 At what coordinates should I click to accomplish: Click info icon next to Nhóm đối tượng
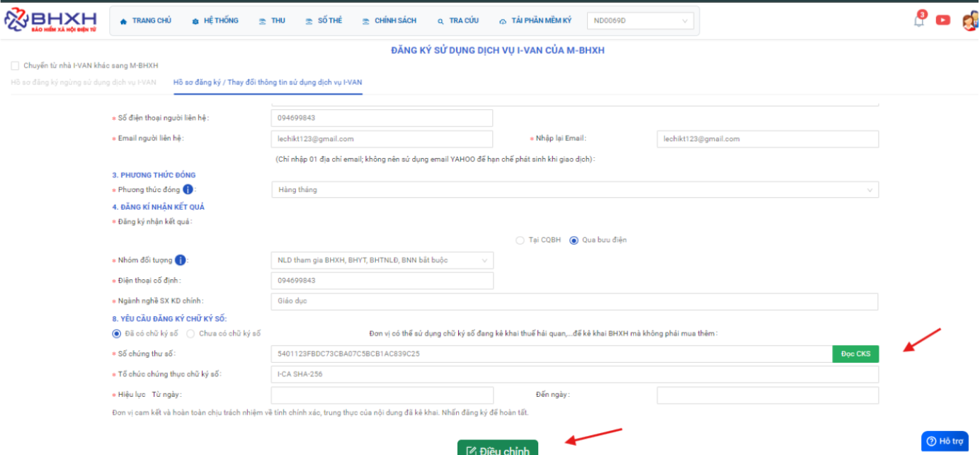pyautogui.click(x=180, y=260)
